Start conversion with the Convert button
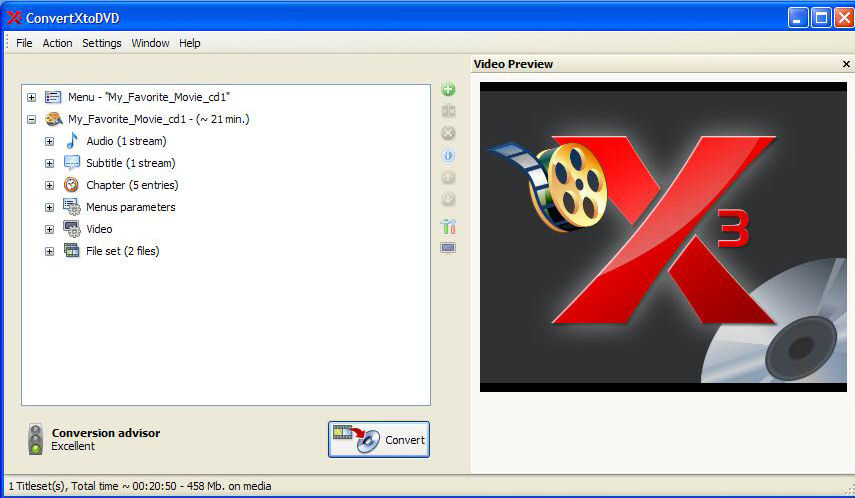 click(379, 440)
